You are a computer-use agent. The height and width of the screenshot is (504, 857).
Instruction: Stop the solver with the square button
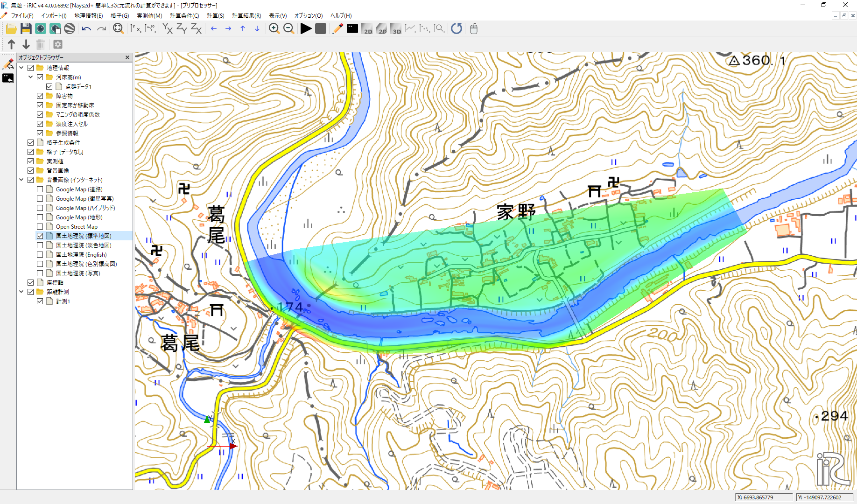click(x=321, y=29)
